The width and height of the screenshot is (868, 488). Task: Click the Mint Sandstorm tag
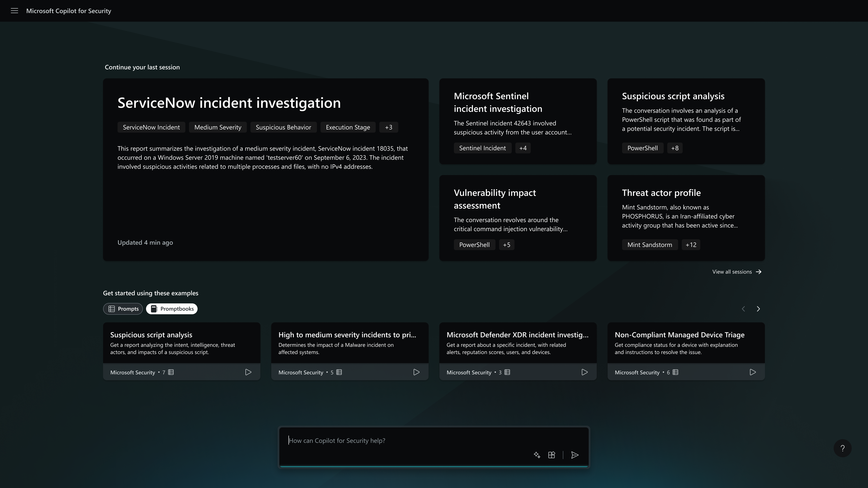649,245
